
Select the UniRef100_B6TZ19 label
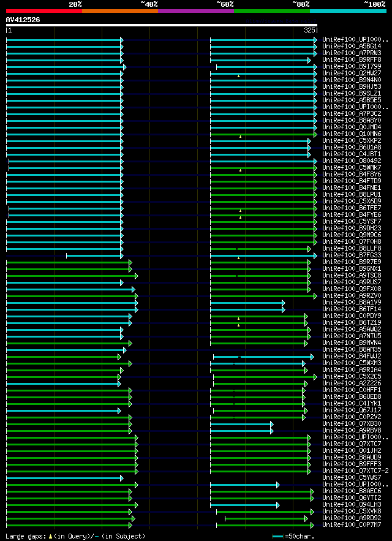click(352, 323)
